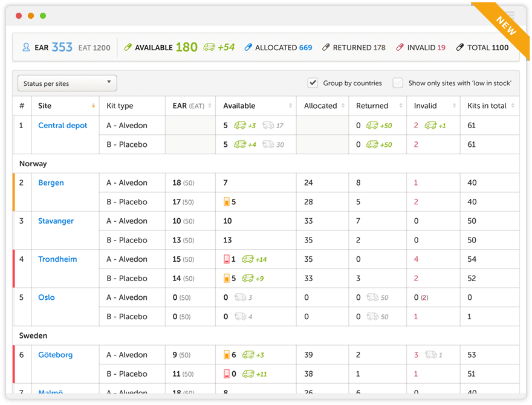Click the red status bar on Trondheim row
The width and height of the screenshot is (532, 405).
tap(14, 269)
